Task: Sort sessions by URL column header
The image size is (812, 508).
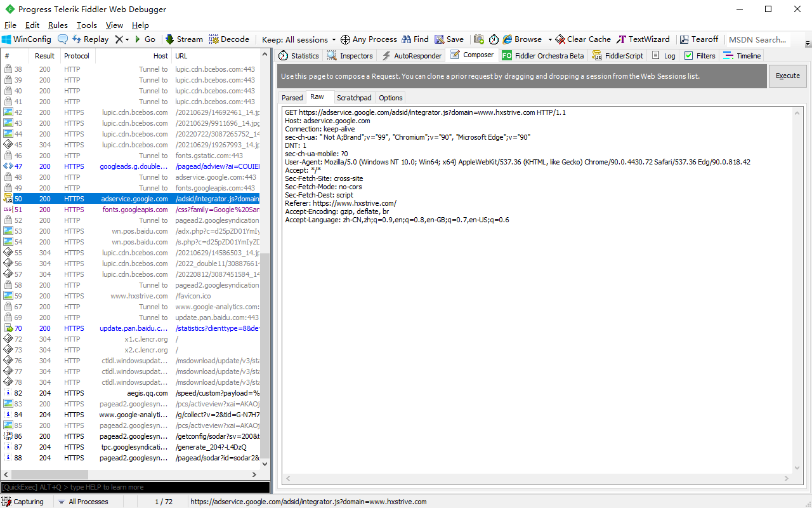Action: pos(216,56)
